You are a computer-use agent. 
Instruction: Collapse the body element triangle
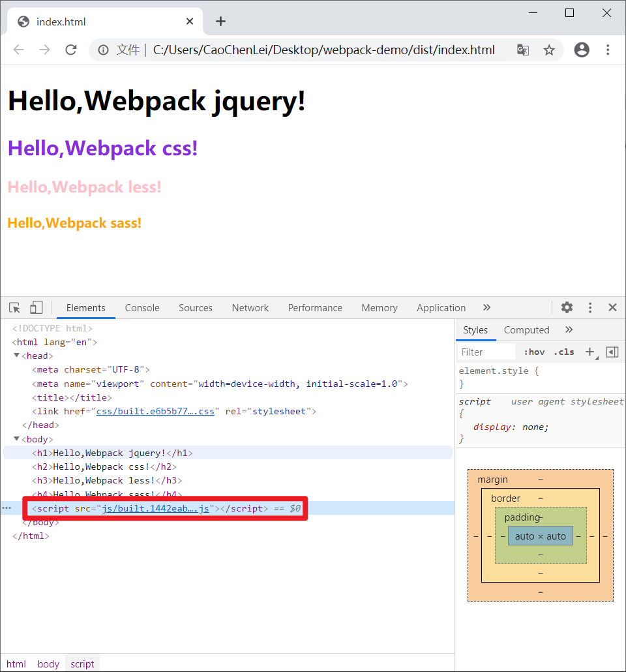16,438
